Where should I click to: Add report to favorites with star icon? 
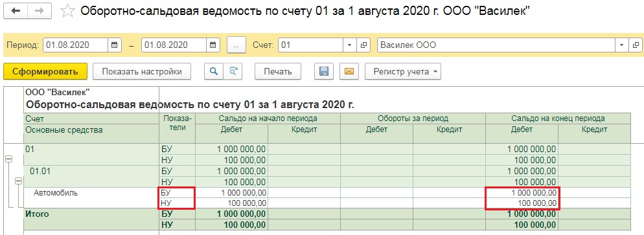point(67,11)
